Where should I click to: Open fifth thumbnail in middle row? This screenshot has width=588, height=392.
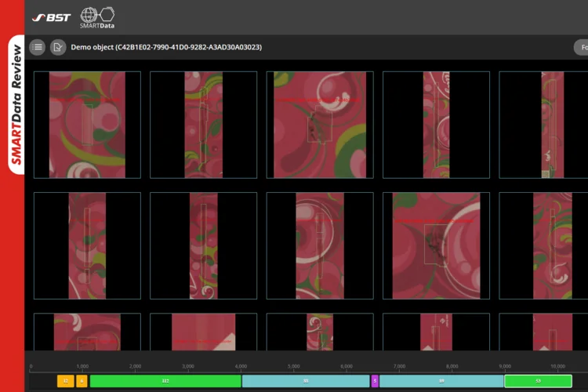(x=543, y=245)
